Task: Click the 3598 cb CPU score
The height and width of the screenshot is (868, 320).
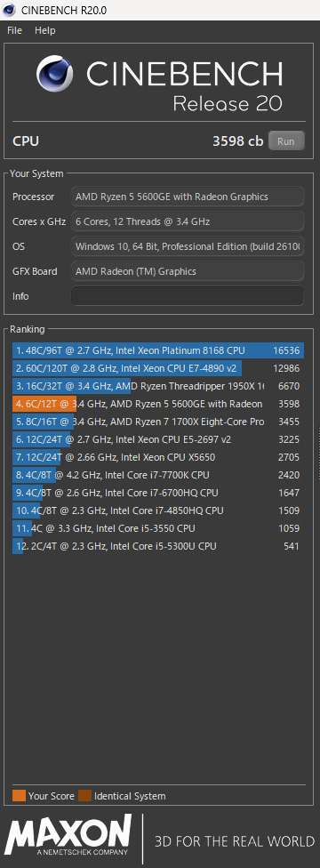Action: click(238, 141)
